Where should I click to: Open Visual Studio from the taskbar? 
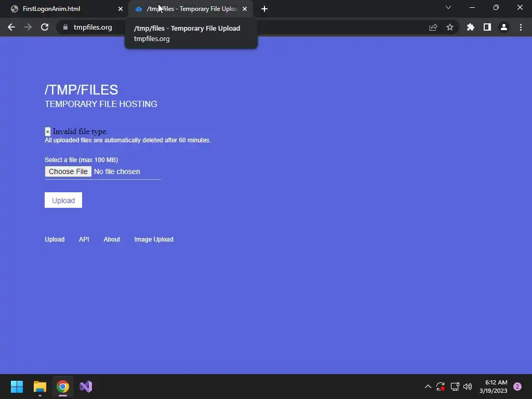[x=86, y=387]
